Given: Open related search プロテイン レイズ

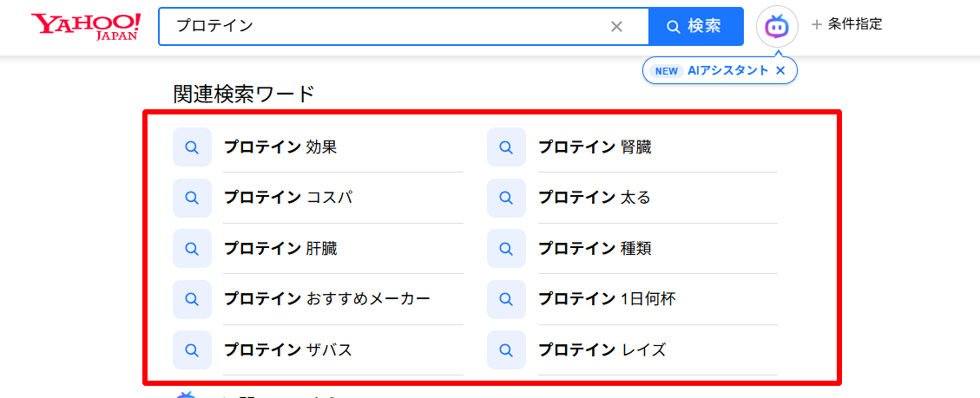Looking at the screenshot, I should click(602, 350).
